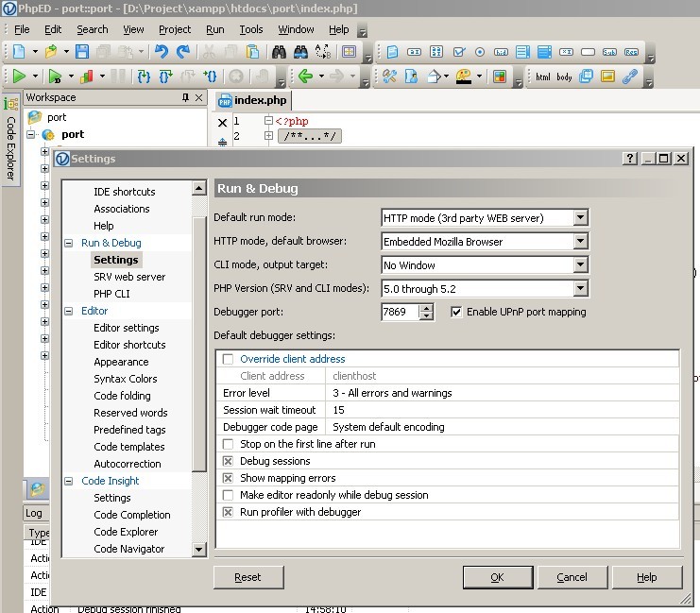The width and height of the screenshot is (700, 613).
Task: Click the checkbox form control icon
Action: (459, 52)
